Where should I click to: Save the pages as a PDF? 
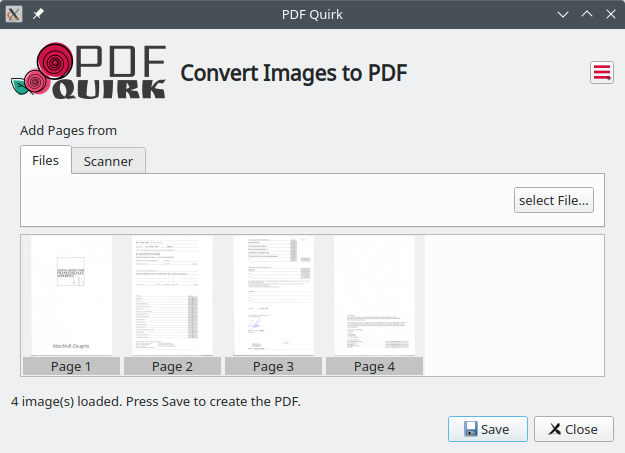tap(487, 429)
